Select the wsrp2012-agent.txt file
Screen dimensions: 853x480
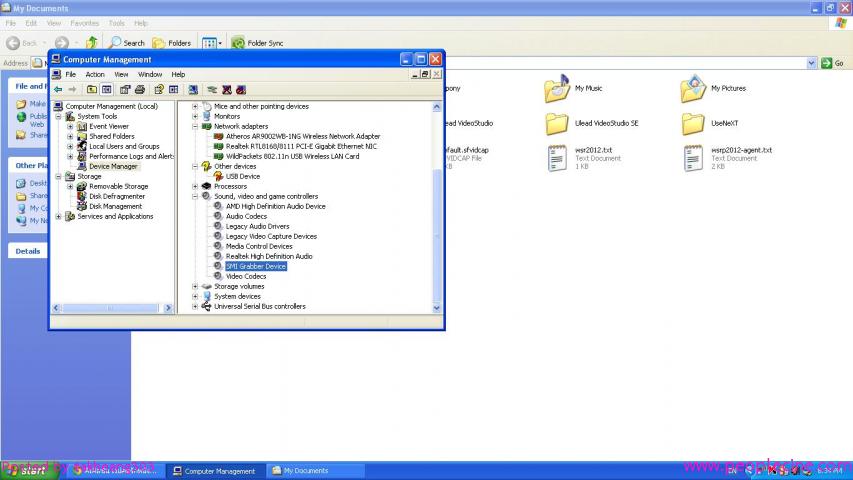pos(727,158)
